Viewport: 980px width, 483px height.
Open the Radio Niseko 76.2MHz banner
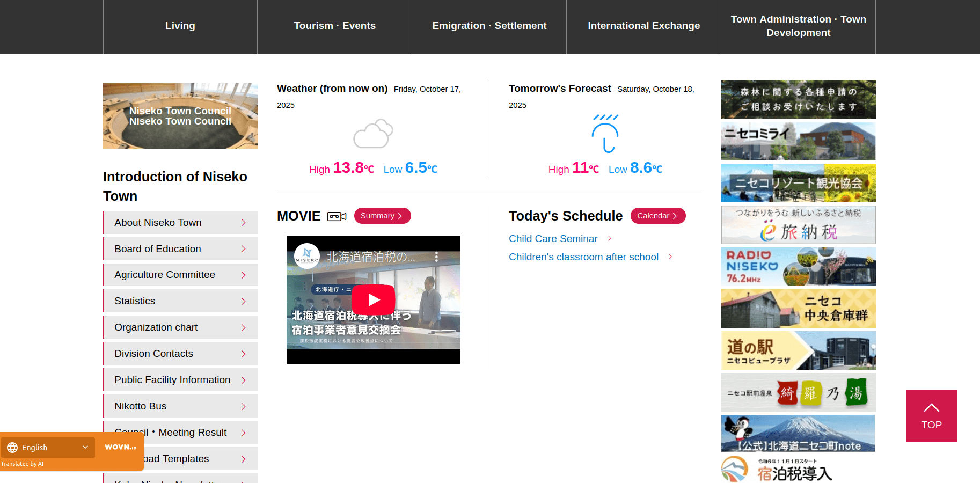pos(798,267)
